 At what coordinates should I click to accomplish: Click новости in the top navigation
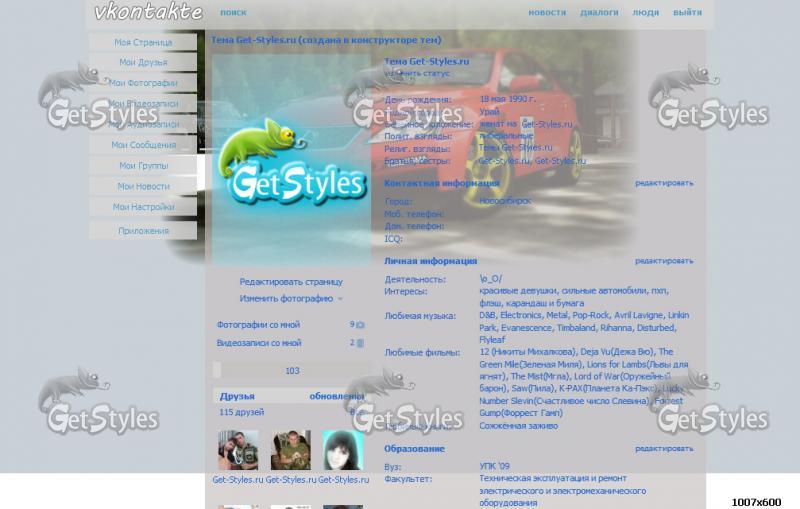coord(547,13)
